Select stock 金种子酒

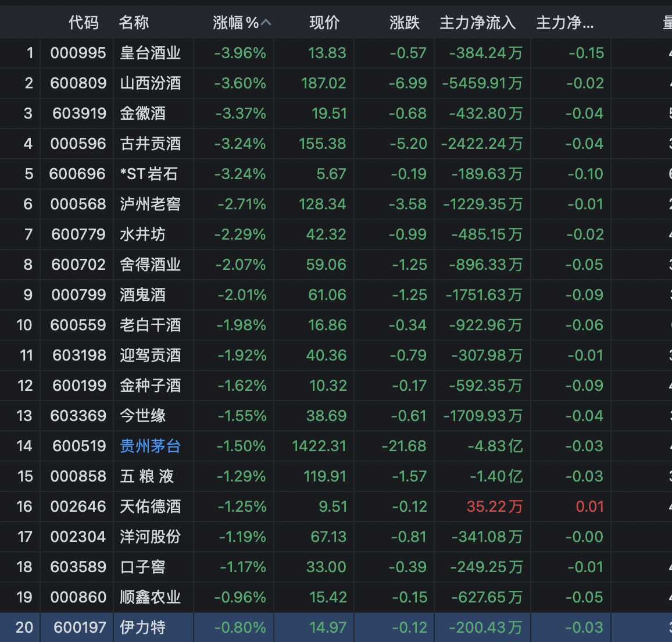click(x=151, y=386)
